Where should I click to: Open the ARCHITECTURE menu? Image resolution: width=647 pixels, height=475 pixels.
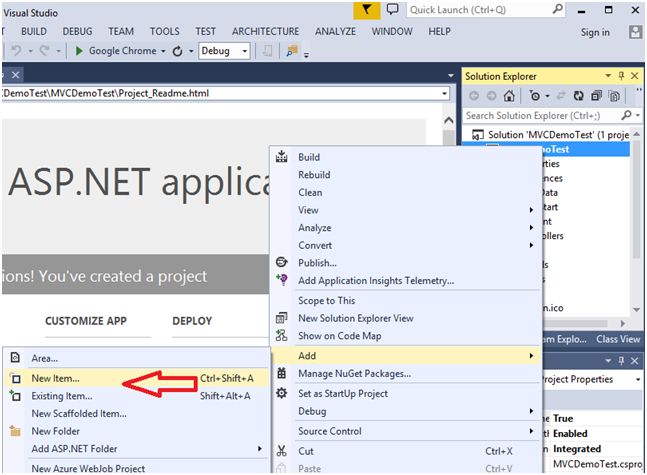coord(265,31)
